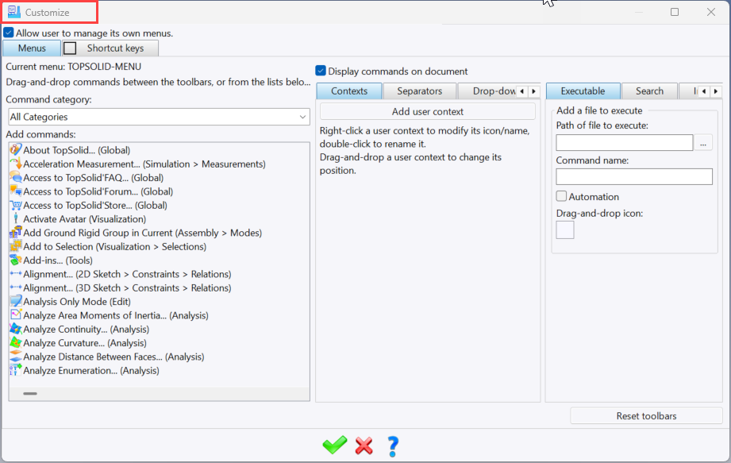The image size is (731, 463).
Task: Click the Drag-and-drop icon box
Action: click(565, 230)
